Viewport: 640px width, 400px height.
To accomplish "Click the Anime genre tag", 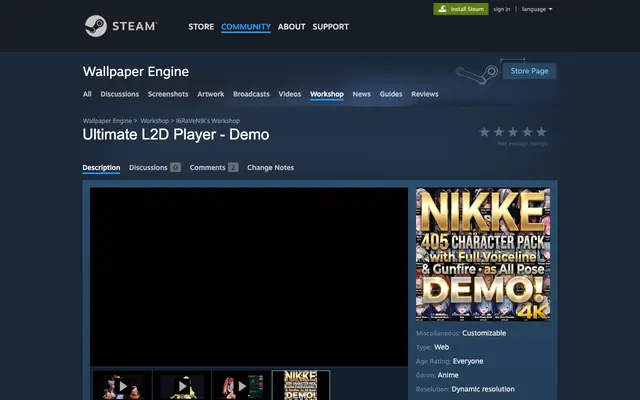I will point(448,375).
